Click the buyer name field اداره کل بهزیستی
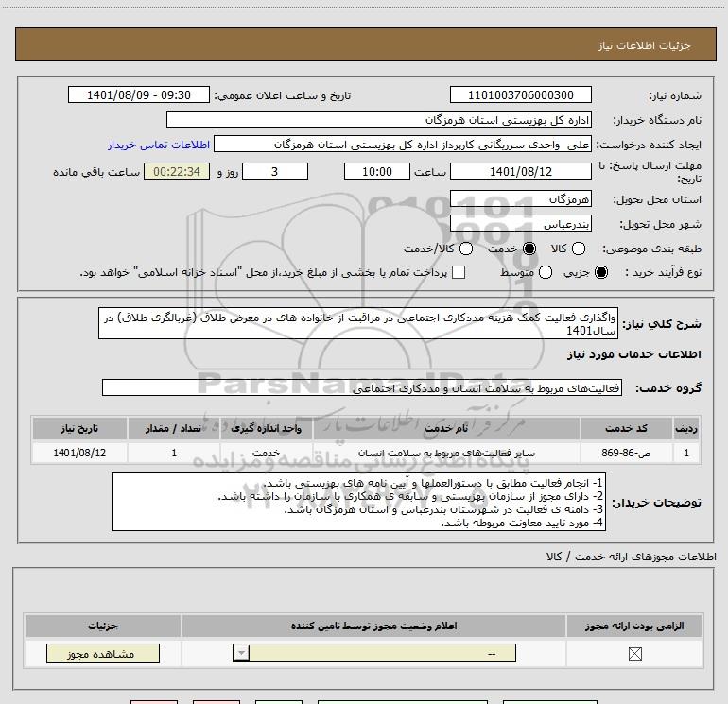Viewport: 728px width, 704px height. point(379,120)
